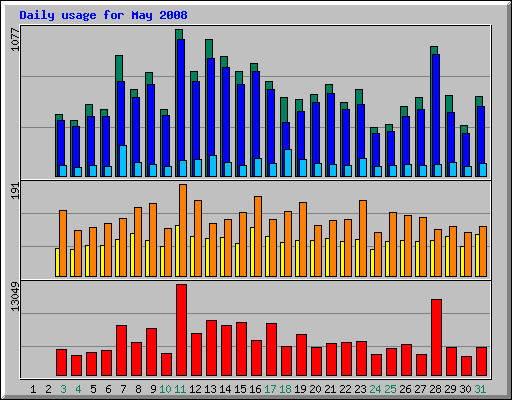Click day label 12
This screenshot has width=512, height=400.
click(195, 389)
